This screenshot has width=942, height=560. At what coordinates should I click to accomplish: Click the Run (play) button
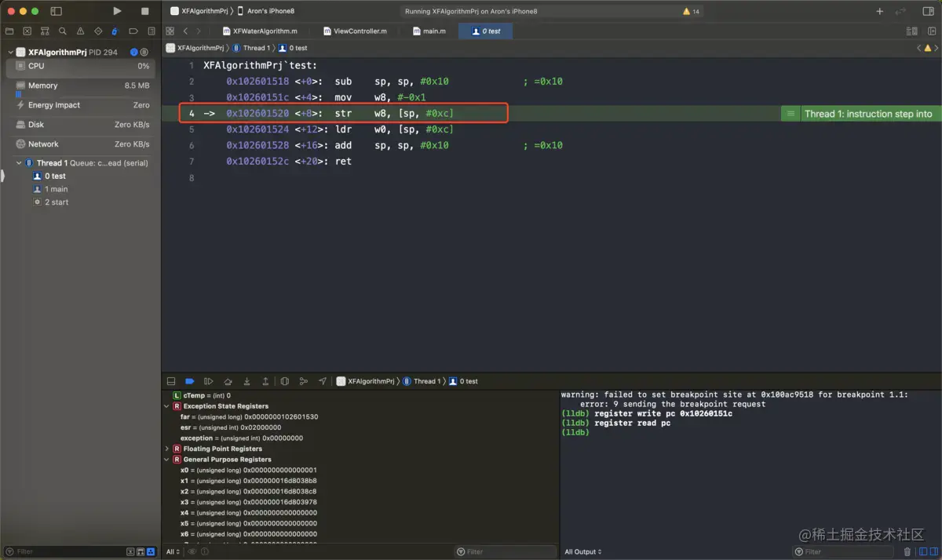[117, 11]
